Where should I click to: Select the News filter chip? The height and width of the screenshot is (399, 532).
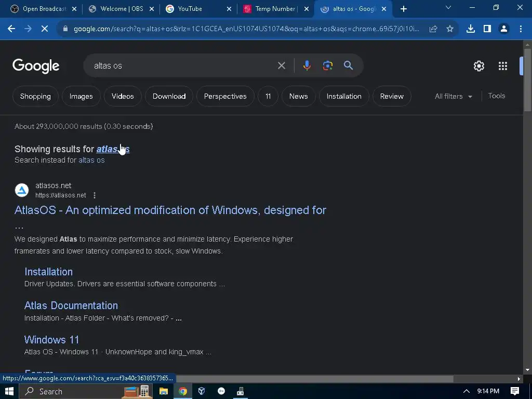tap(299, 96)
